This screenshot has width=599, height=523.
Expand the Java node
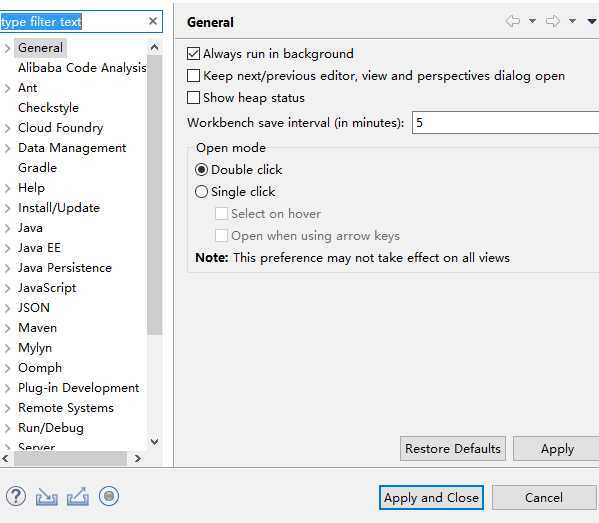(7, 228)
